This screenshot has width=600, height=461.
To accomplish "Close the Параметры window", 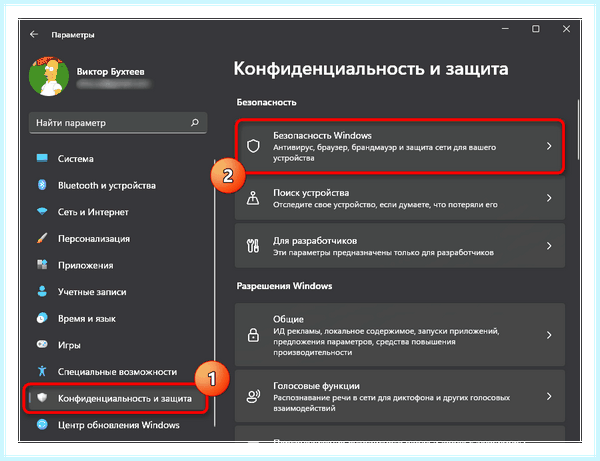I will pos(566,29).
